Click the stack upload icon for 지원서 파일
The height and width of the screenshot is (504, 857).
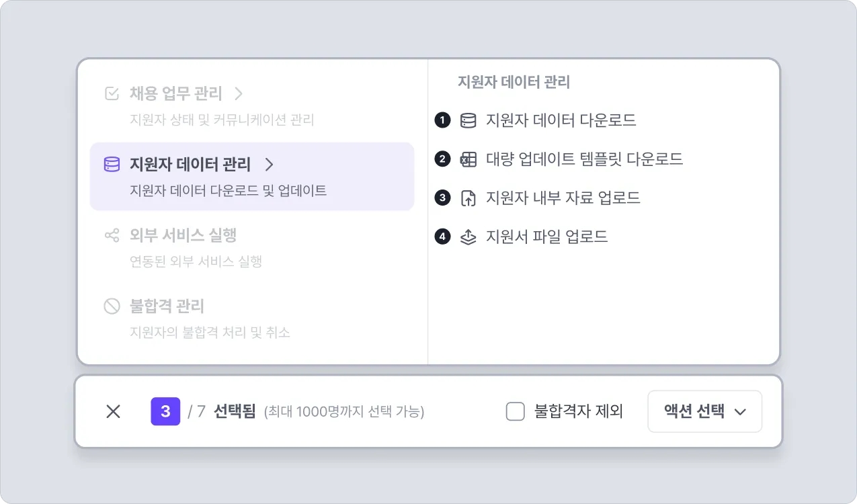point(468,237)
